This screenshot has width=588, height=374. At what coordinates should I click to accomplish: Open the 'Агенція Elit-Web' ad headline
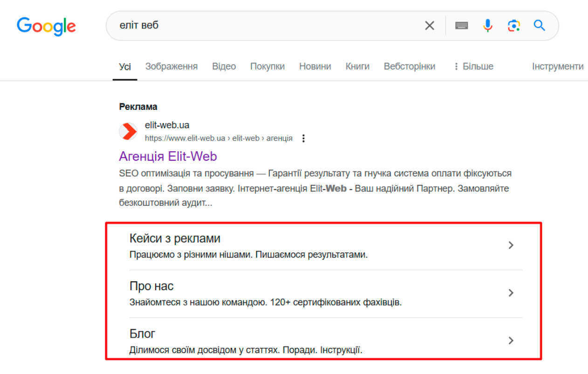pos(168,156)
